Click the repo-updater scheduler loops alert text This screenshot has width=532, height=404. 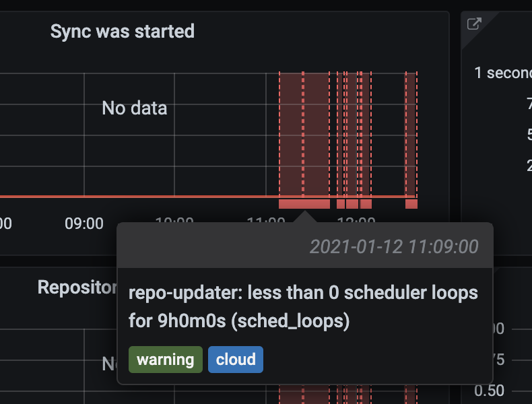303,306
